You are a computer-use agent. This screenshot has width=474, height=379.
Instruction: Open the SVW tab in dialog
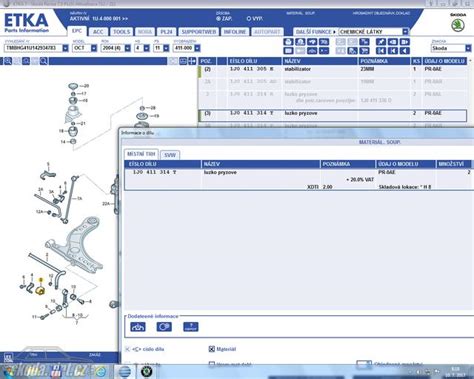pos(170,155)
